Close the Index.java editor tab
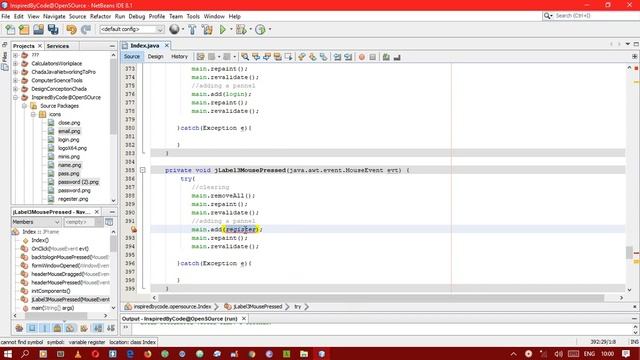The image size is (640, 360). (167, 46)
